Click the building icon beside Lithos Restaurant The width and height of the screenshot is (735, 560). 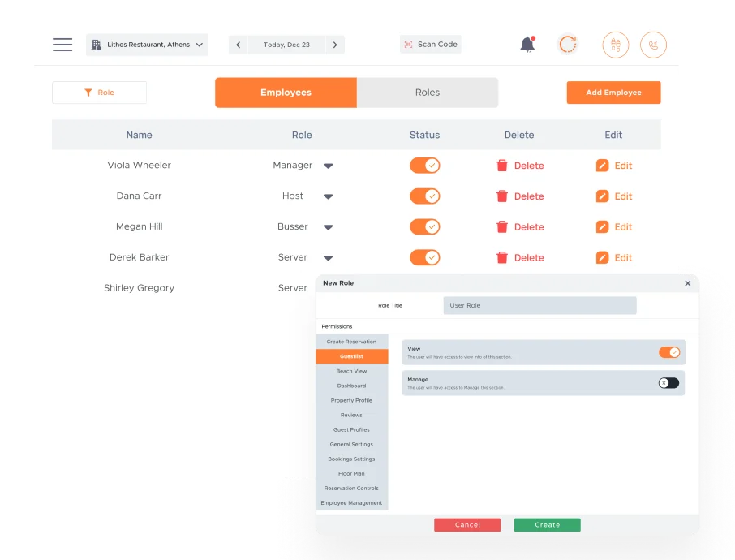click(x=97, y=45)
